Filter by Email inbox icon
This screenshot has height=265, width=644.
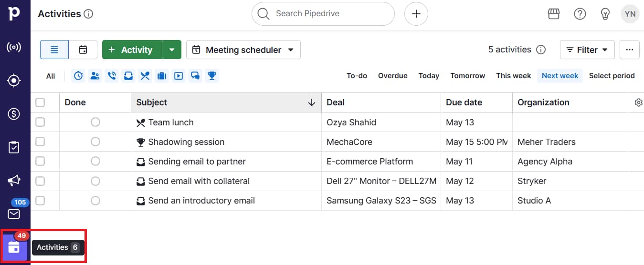128,75
